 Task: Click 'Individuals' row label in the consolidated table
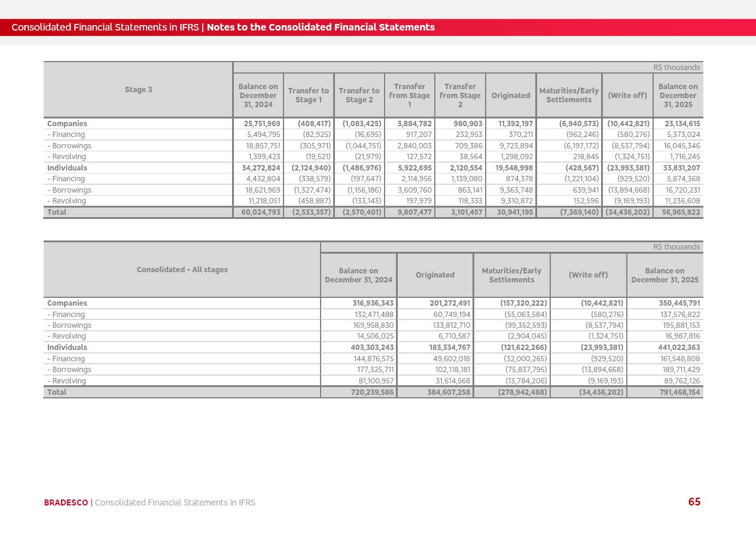pyautogui.click(x=67, y=348)
